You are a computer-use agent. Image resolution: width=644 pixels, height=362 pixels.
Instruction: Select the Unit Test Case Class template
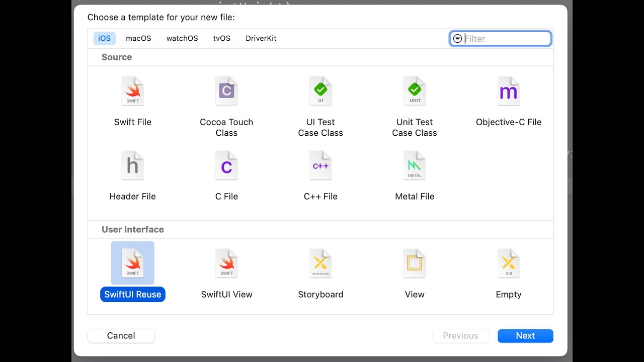pos(415,91)
